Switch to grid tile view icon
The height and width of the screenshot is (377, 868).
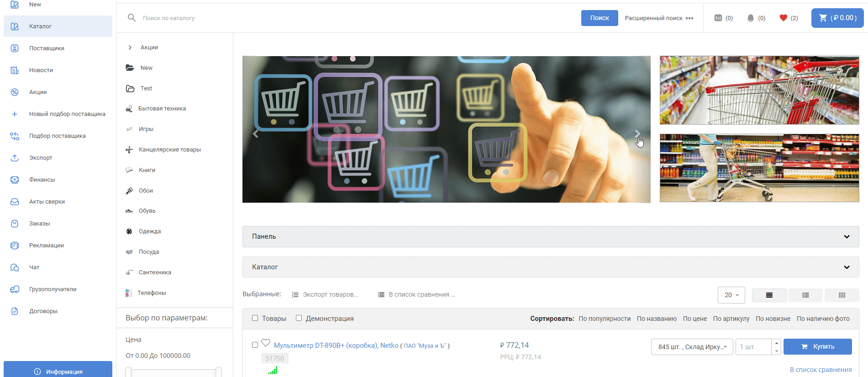tap(842, 295)
